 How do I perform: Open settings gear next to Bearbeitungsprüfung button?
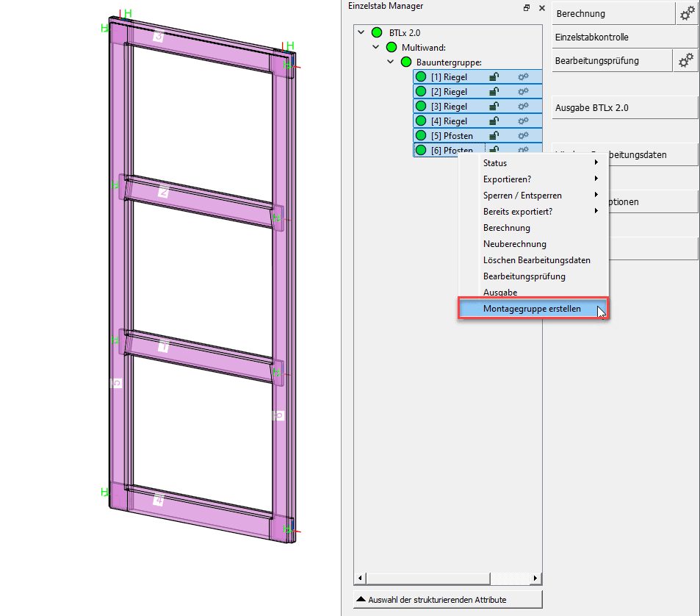tap(686, 60)
